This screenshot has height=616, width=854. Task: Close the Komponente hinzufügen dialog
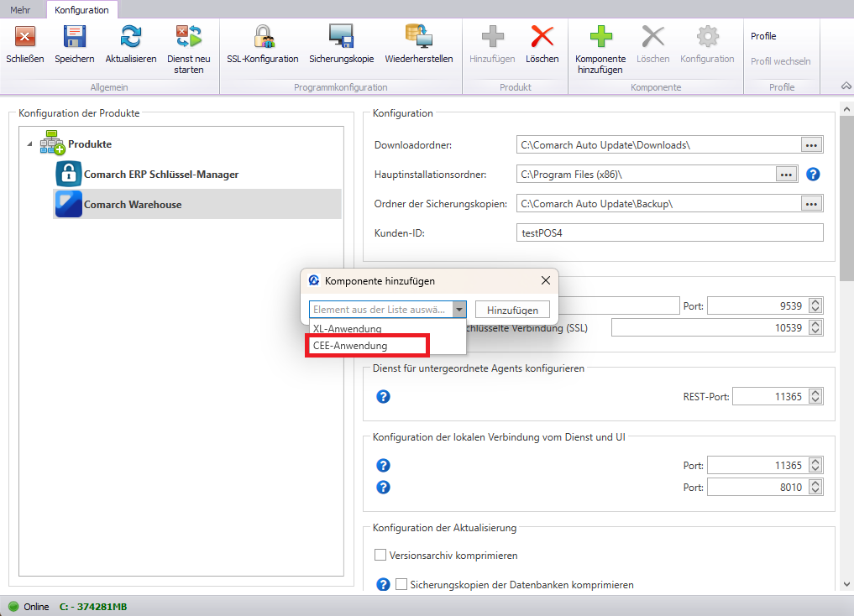pyautogui.click(x=546, y=280)
